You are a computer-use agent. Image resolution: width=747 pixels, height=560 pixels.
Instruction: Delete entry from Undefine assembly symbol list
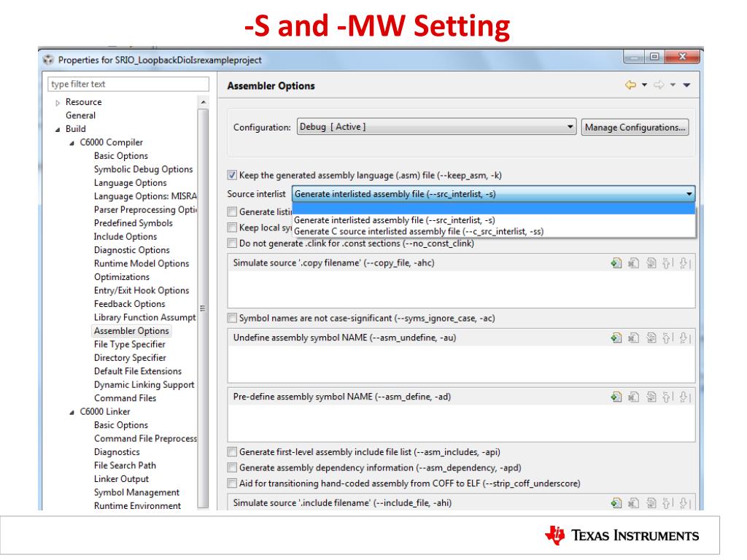tap(633, 338)
